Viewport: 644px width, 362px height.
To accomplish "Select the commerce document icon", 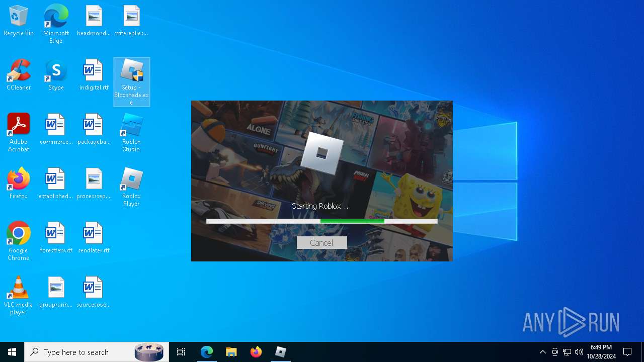I will [x=56, y=130].
